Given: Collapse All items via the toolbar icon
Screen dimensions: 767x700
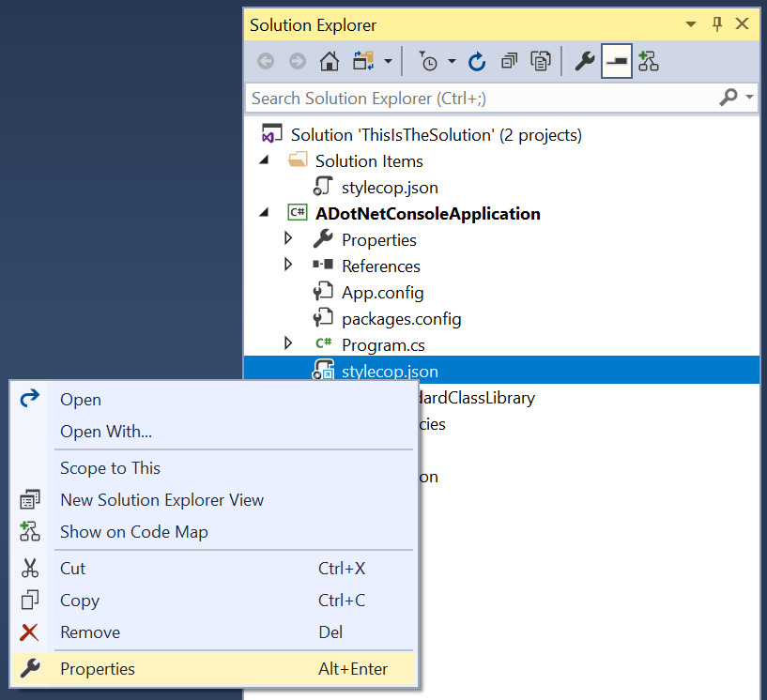Looking at the screenshot, I should coord(508,60).
